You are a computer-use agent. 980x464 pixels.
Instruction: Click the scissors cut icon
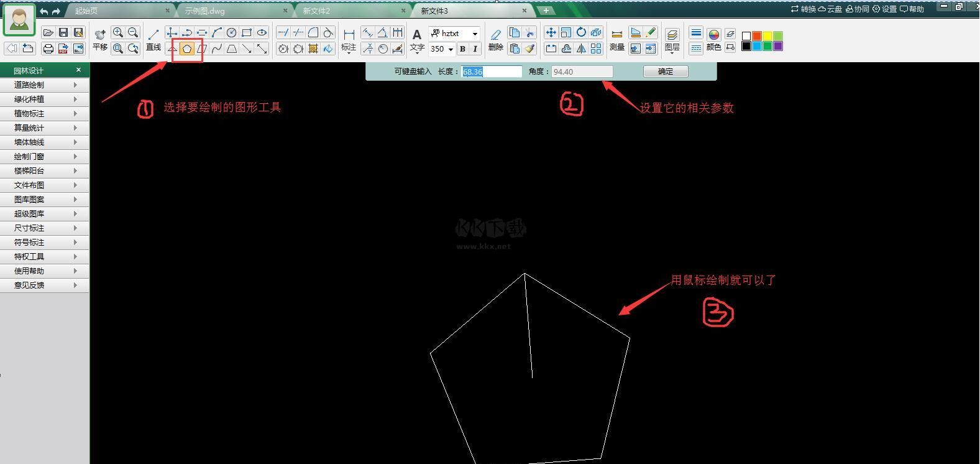529,33
